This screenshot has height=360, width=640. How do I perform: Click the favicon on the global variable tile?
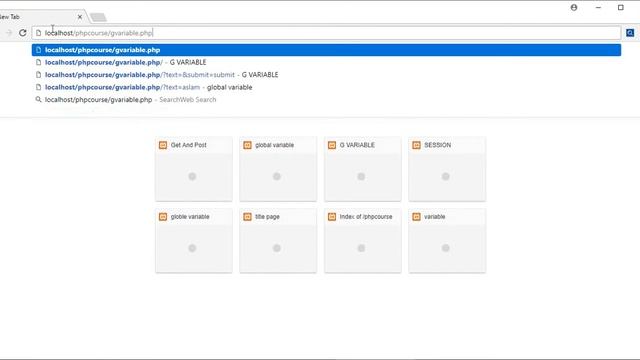[247, 145]
